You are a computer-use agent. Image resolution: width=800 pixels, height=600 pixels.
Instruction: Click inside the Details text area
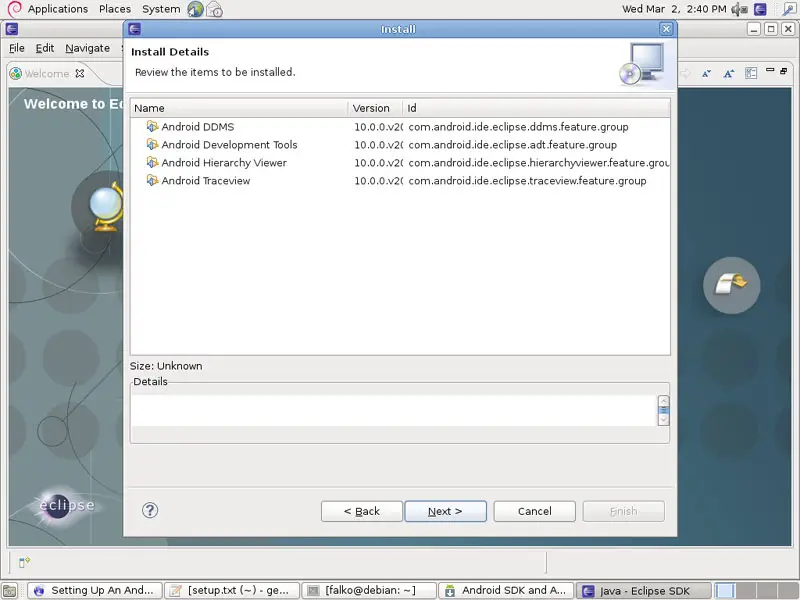coord(394,410)
